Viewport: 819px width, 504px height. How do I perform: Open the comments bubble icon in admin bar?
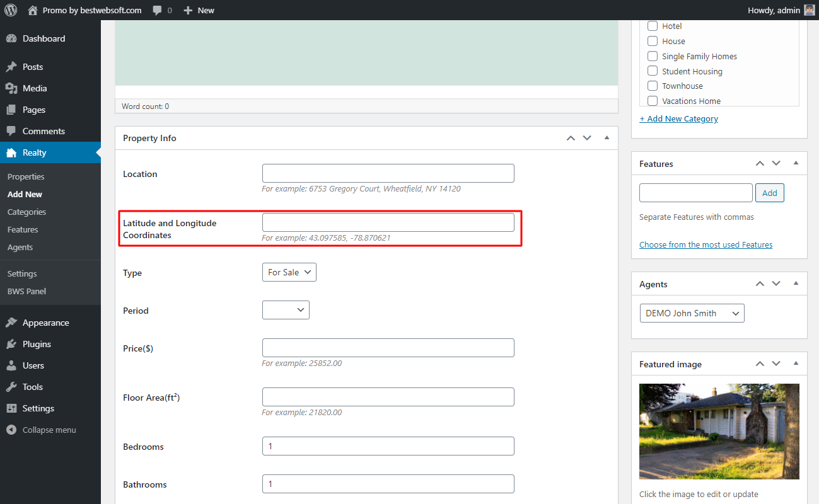pos(158,10)
